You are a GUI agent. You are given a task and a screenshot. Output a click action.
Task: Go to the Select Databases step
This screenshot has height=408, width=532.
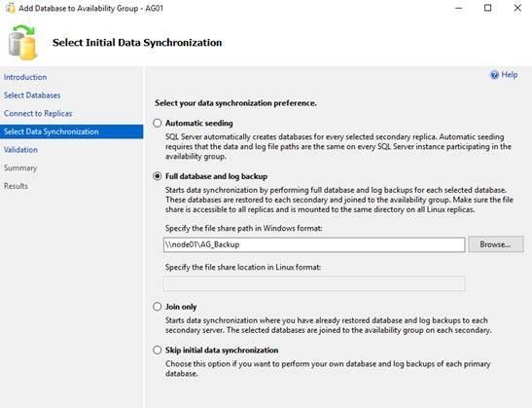32,95
